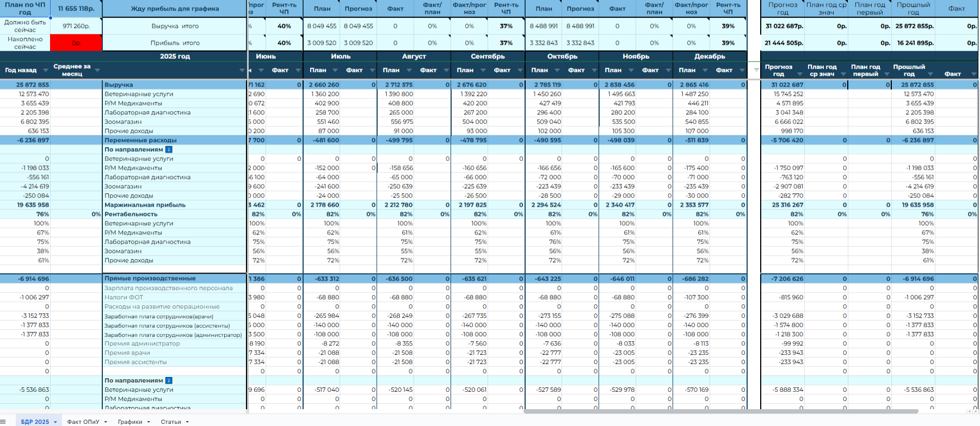Open filter on Прогноз год column
Viewport: 980px width, 426px height.
[800, 74]
